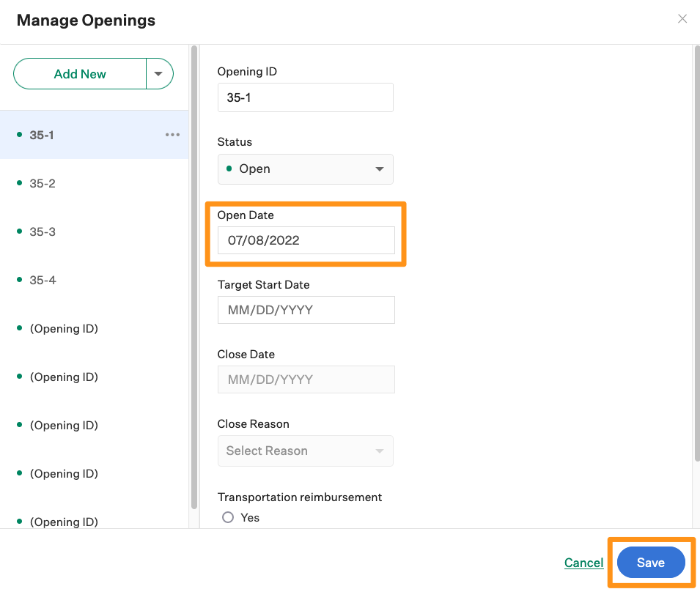Screen dimensions: 700x589
Task: Open the Close Reason selector
Action: point(305,451)
